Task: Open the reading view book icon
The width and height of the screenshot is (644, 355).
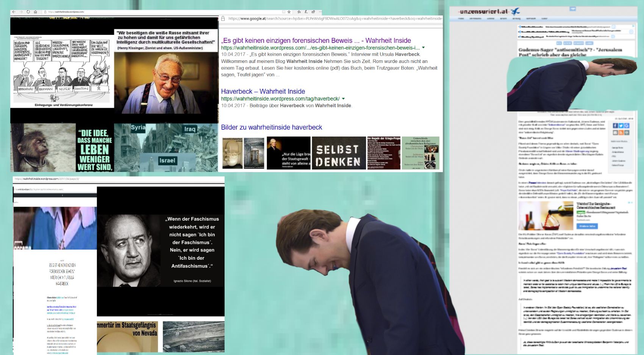Action: (x=284, y=12)
